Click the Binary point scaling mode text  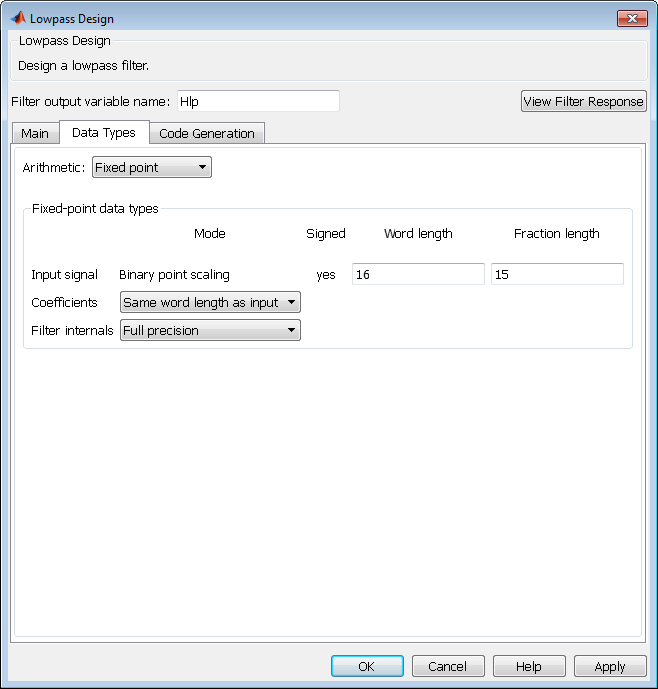click(174, 275)
